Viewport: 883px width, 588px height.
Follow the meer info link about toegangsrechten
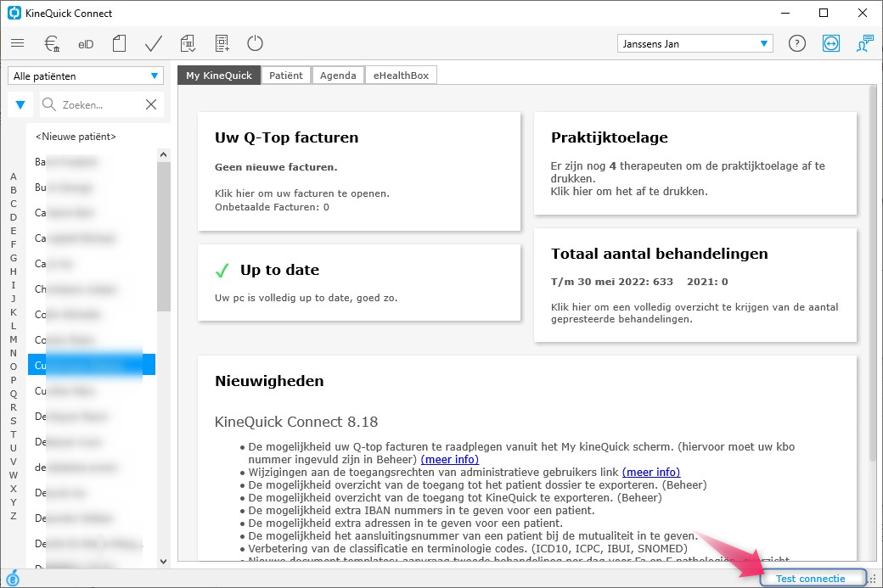tap(651, 472)
